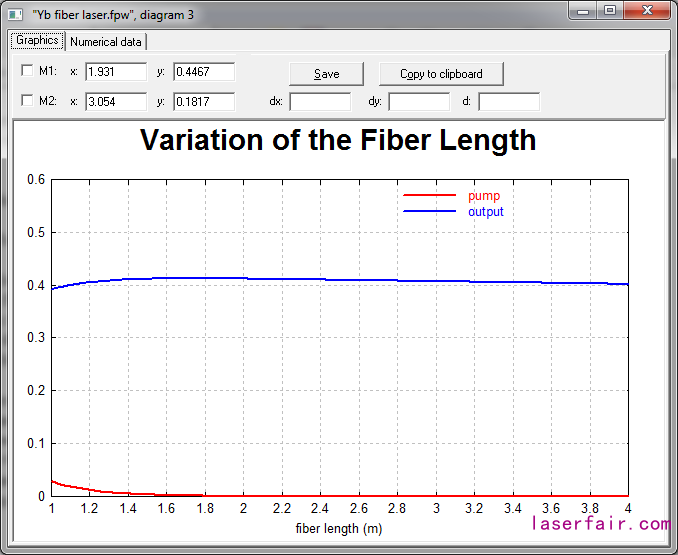Focus the d distance field

point(509,102)
